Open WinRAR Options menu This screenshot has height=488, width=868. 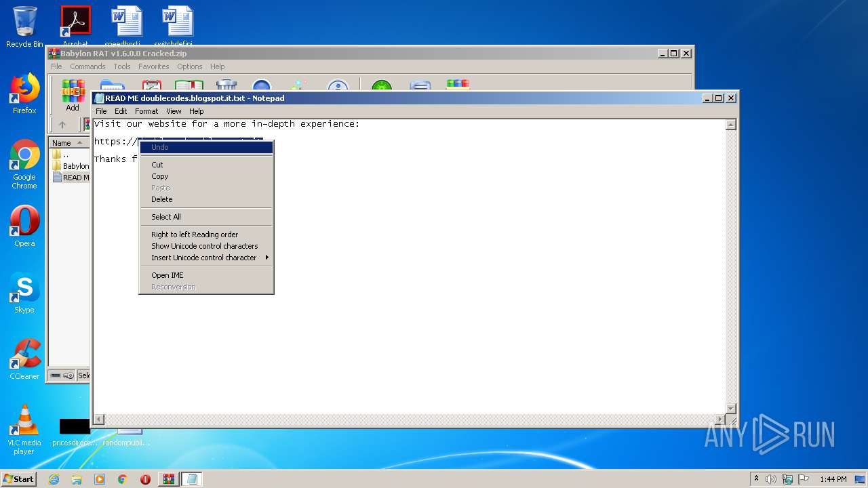[x=190, y=66]
